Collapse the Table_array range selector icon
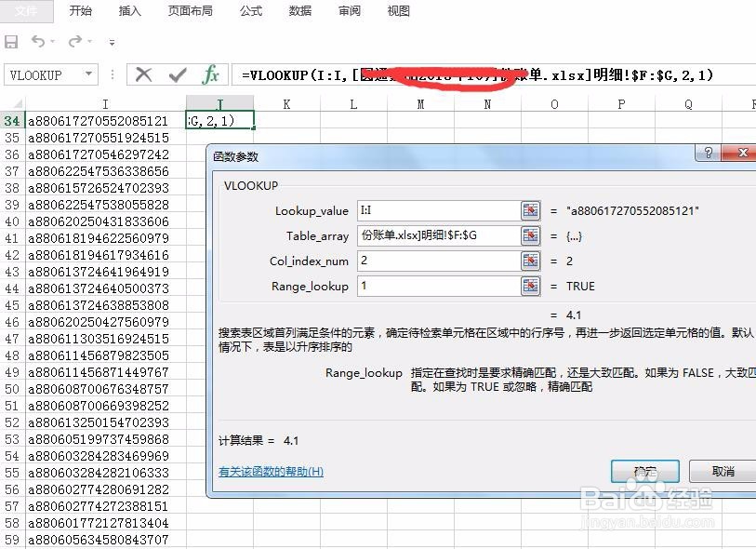Screen dimensions: 756x549 530,236
